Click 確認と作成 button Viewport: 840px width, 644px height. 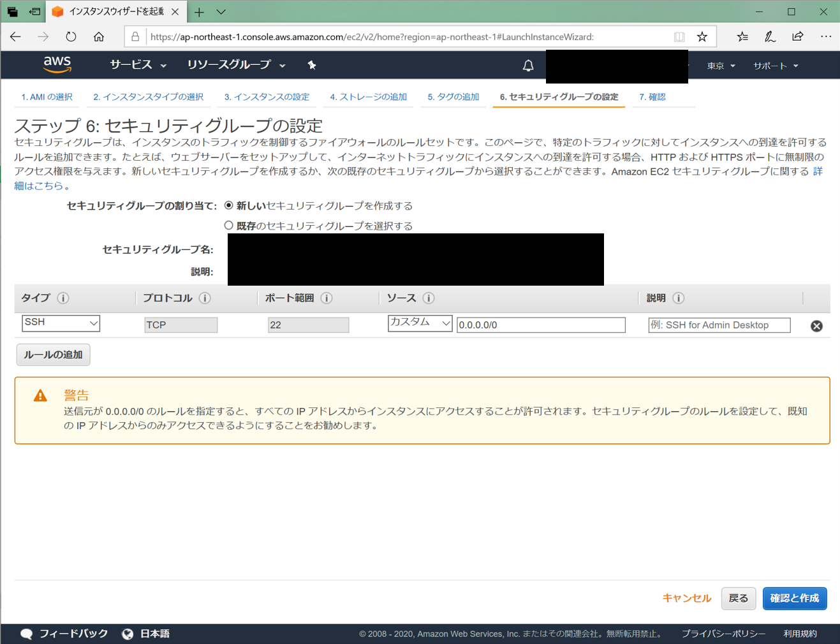click(x=794, y=598)
